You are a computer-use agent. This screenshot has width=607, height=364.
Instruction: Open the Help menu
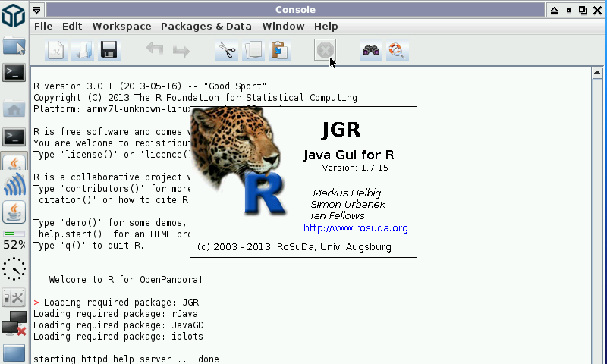coord(326,27)
